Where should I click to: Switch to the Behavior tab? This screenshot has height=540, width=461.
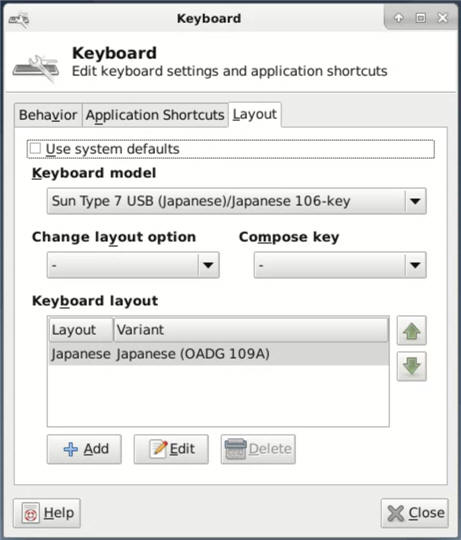(x=48, y=115)
